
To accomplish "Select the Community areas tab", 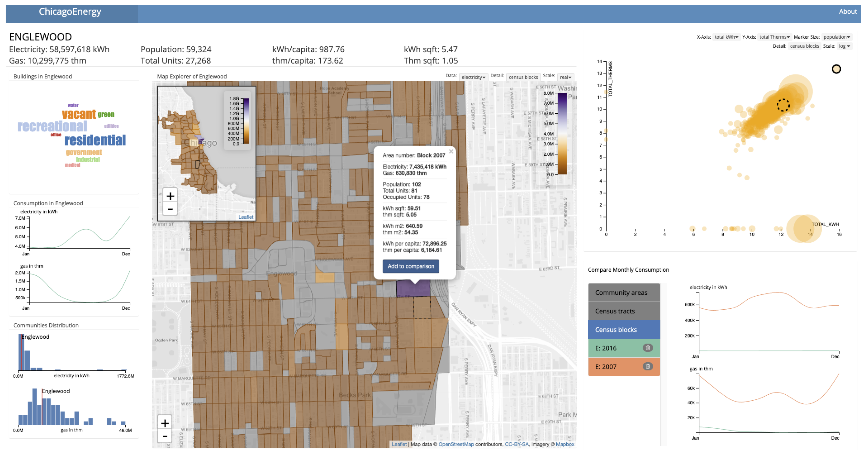I will 624,292.
